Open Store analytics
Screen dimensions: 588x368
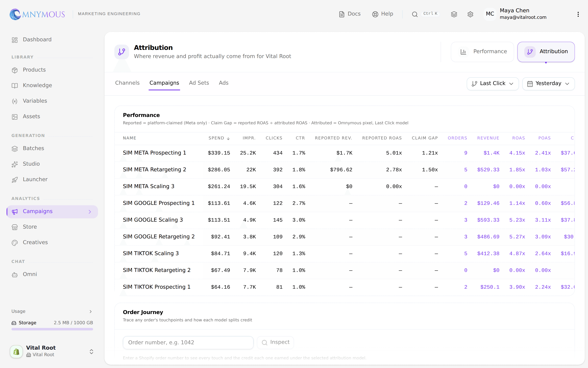[x=52, y=227]
